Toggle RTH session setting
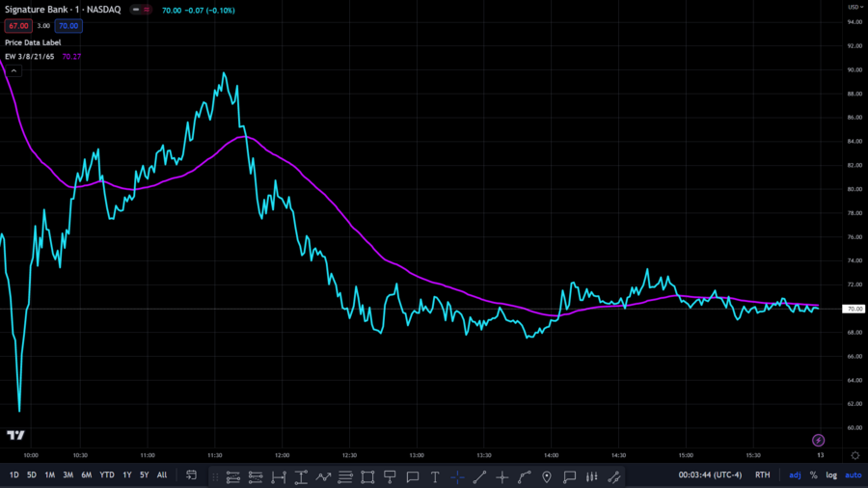This screenshot has height=488, width=868. (x=762, y=475)
